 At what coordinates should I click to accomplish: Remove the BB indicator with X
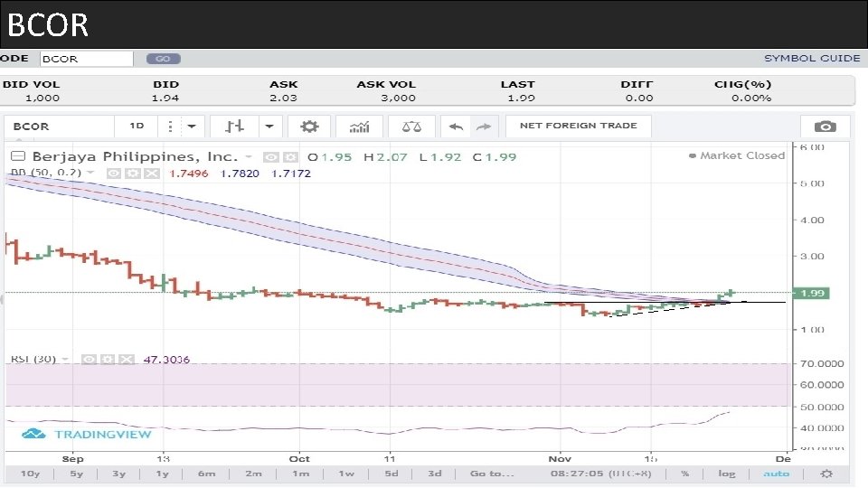pos(152,174)
